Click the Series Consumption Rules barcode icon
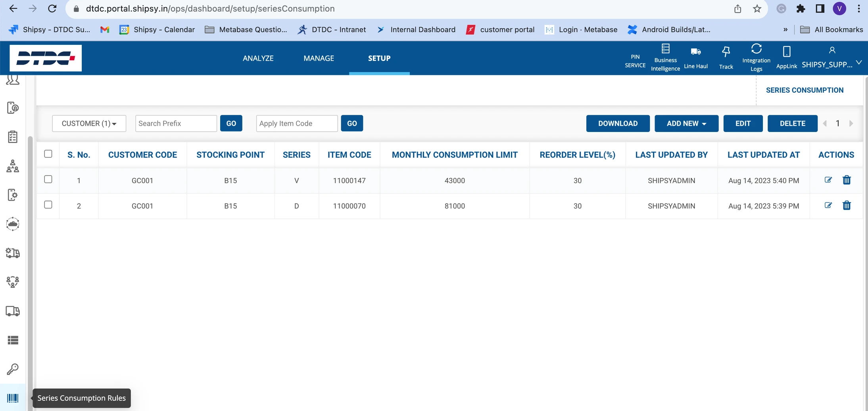The image size is (868, 411). point(13,398)
